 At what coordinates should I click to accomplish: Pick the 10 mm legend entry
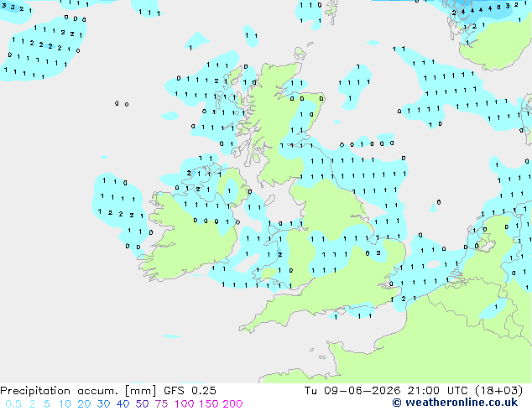[65, 404]
